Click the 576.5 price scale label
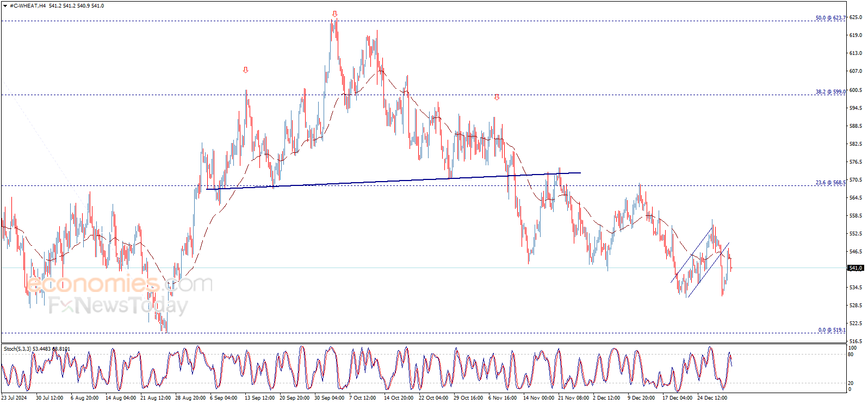 (855, 162)
